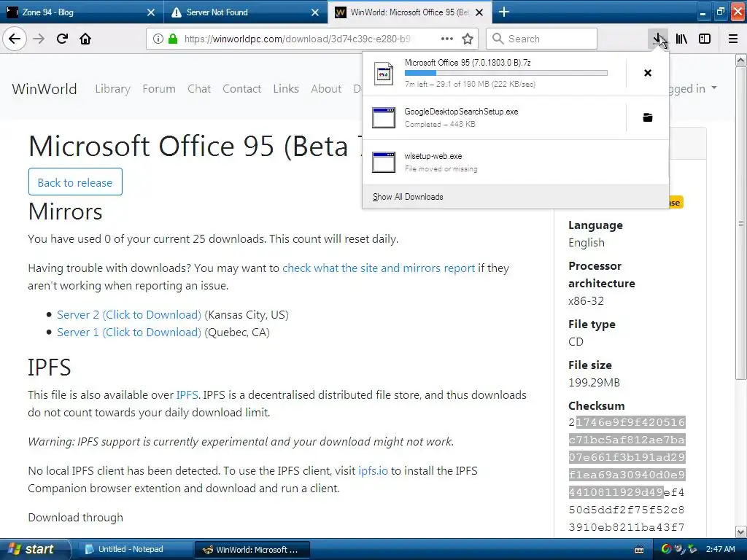Open a new browser tab

pyautogui.click(x=504, y=12)
